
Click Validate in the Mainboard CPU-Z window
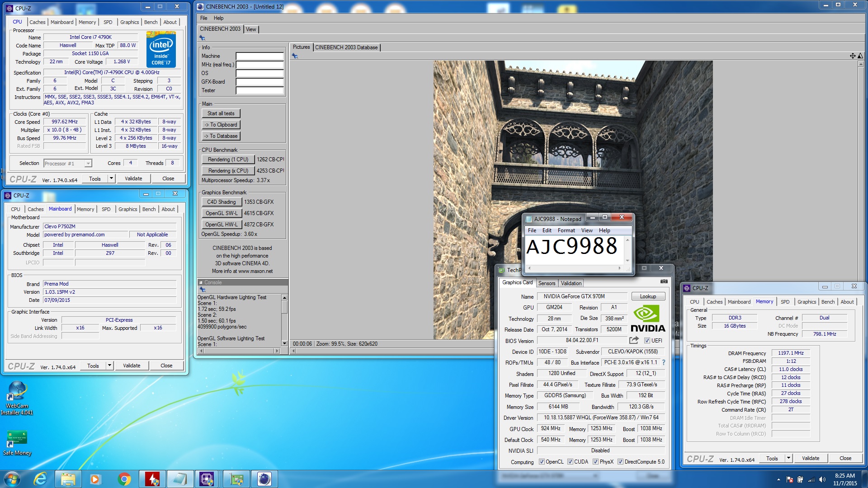132,366
